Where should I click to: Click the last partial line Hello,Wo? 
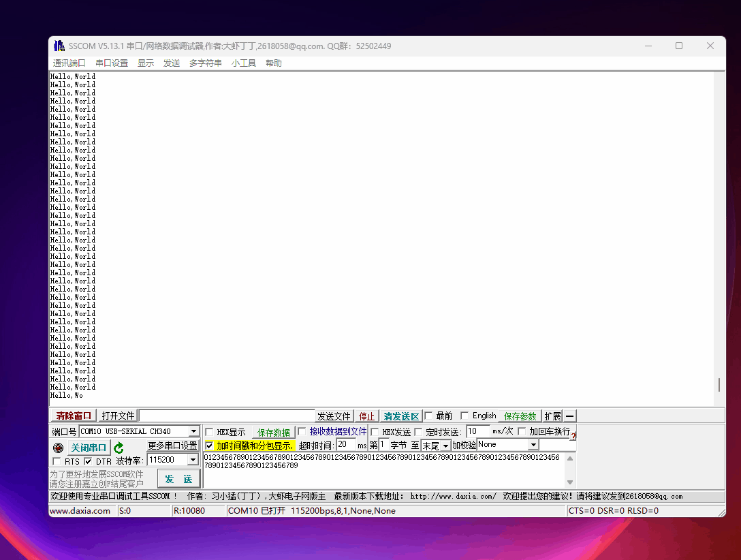click(67, 396)
